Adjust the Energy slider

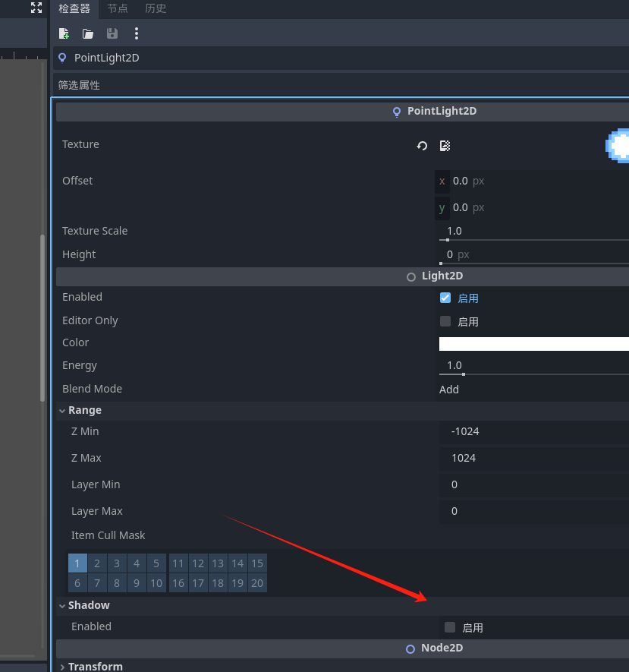tap(534, 374)
